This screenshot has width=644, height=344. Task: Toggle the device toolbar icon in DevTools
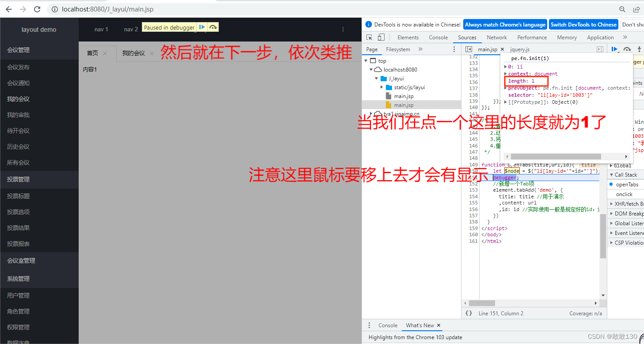pos(381,38)
